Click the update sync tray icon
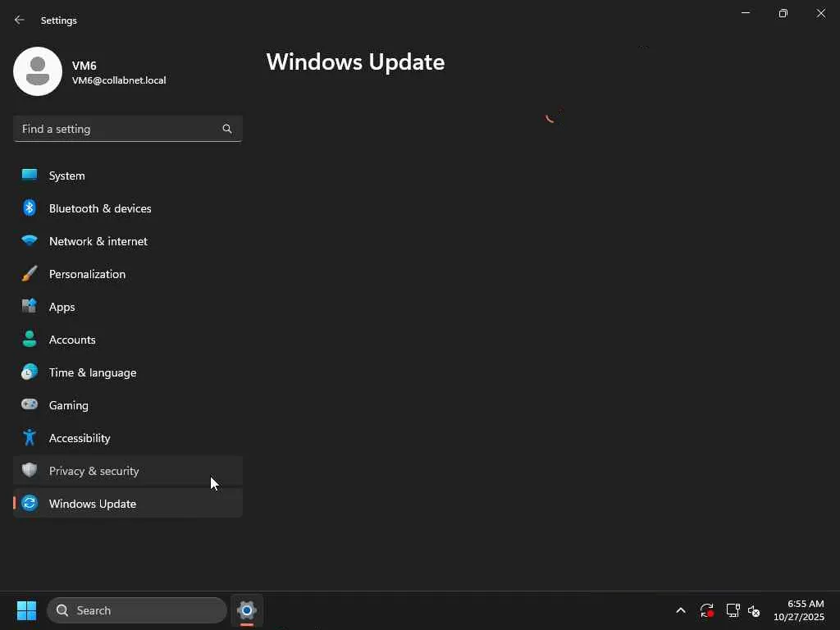 707,610
